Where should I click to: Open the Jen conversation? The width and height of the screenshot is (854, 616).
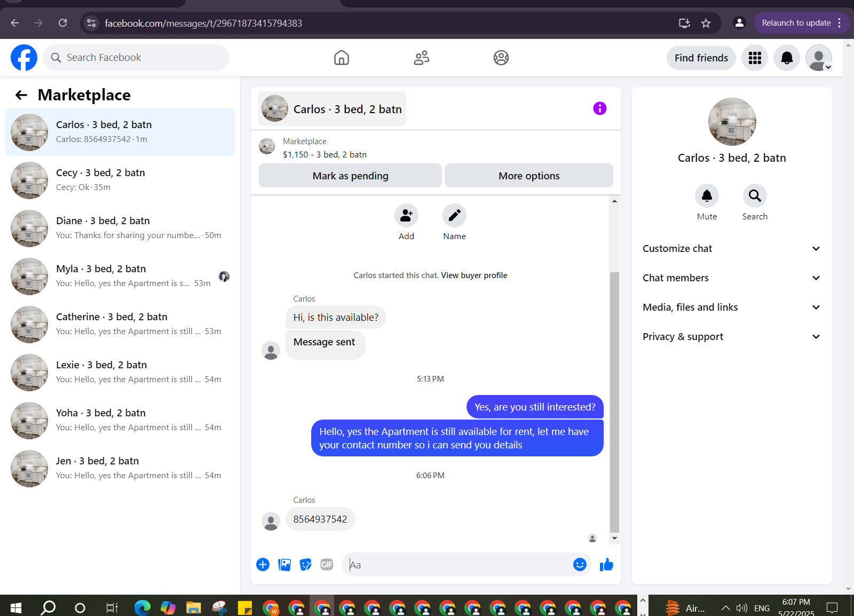(120, 469)
